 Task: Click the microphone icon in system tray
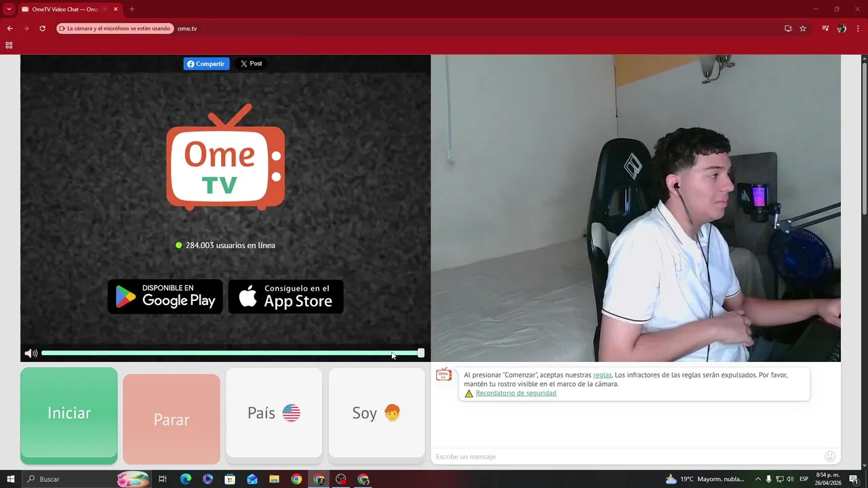[769, 479]
